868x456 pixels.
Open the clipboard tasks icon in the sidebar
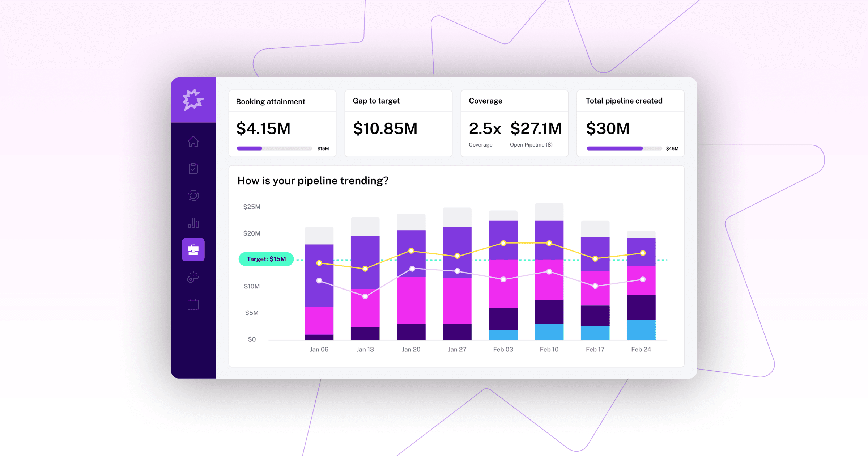point(193,168)
